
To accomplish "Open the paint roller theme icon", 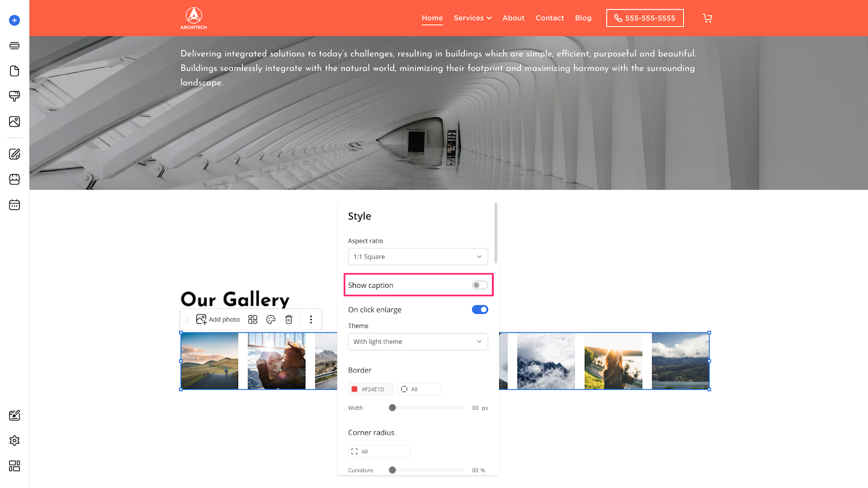I will coord(15,96).
